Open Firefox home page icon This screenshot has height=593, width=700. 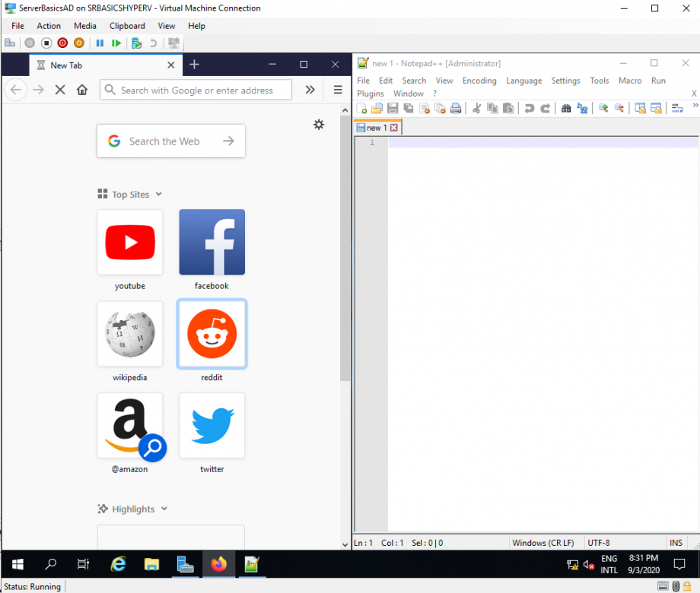tap(82, 90)
